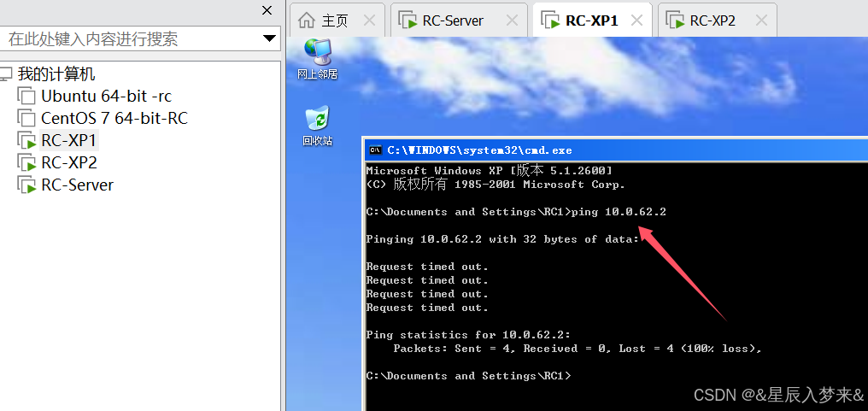868x411 pixels.
Task: Click the 'Ping statistics for 10.0.62.2:' line
Action: click(468, 335)
